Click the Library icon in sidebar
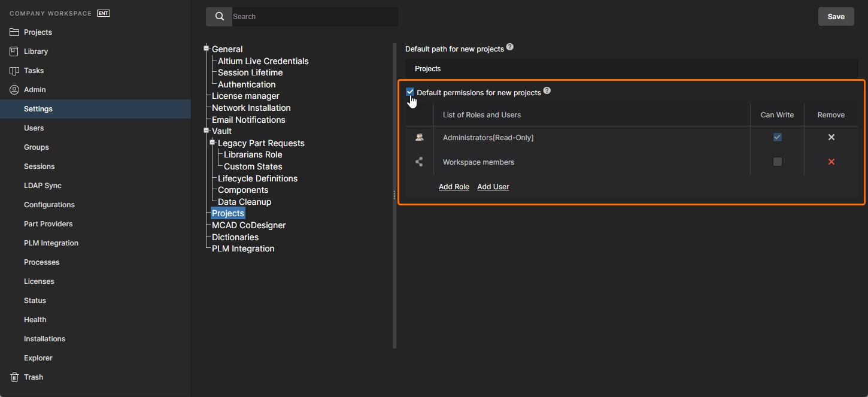Viewport: 868px width, 397px height. (14, 51)
